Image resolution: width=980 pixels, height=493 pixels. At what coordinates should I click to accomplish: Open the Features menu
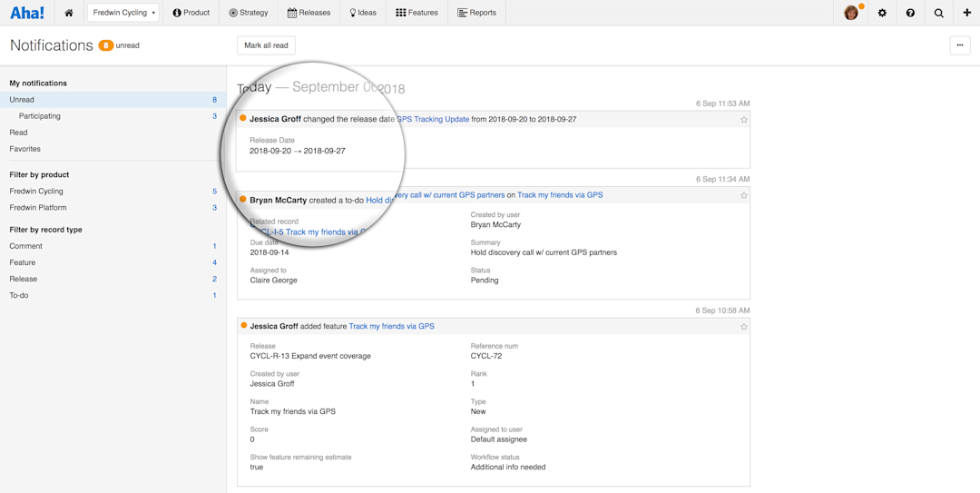pos(416,13)
